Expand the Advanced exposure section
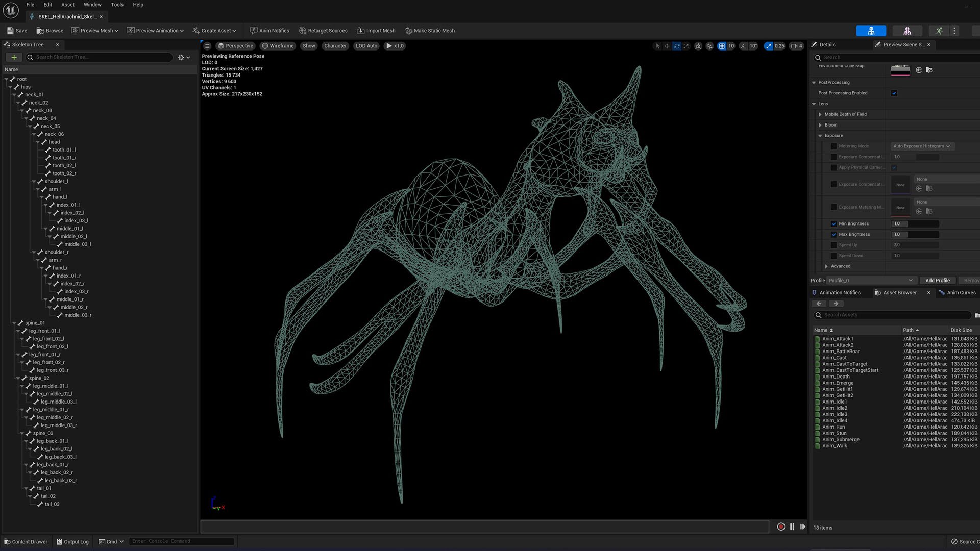The height and width of the screenshot is (551, 980). click(826, 266)
